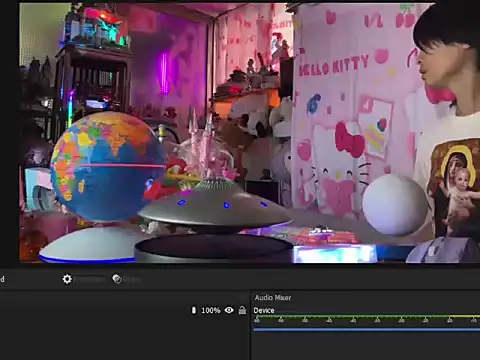Click the small marker icon left of 100%
This screenshot has width=480, height=360.
point(193,310)
